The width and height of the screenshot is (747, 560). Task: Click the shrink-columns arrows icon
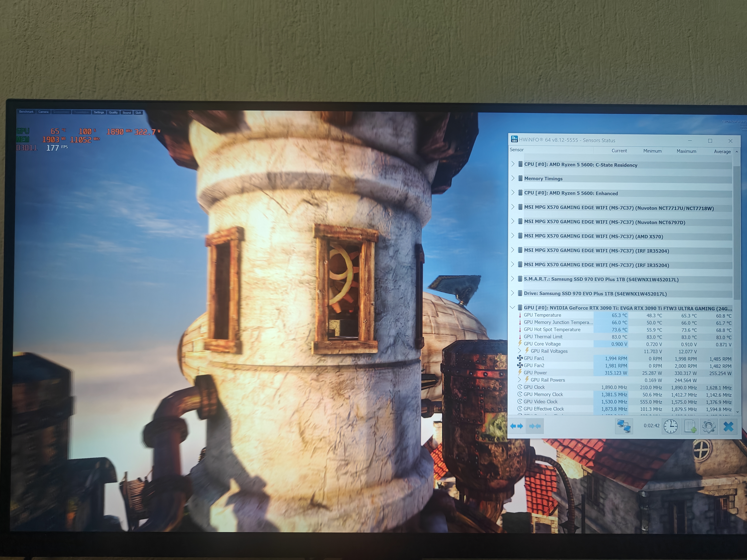(x=535, y=426)
